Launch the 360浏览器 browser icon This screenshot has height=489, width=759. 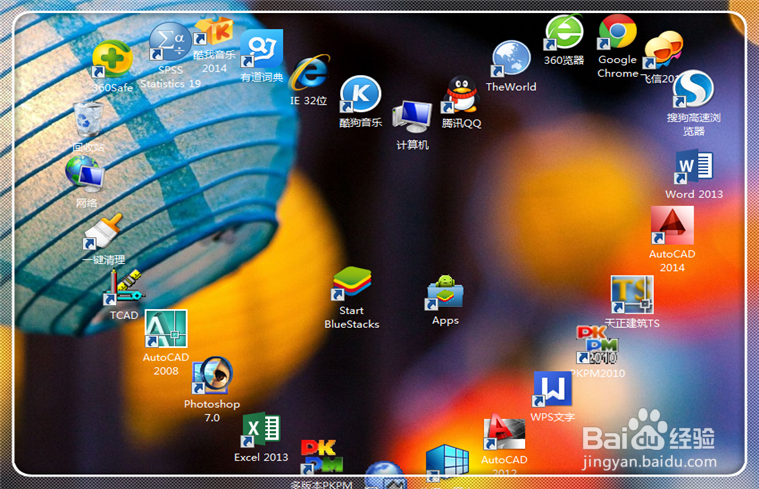click(x=564, y=32)
